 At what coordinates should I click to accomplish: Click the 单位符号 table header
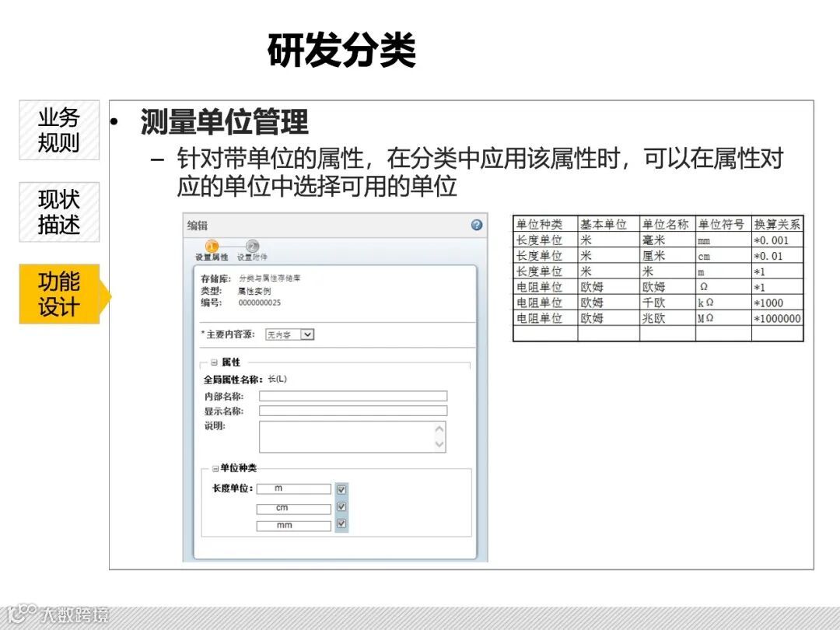(x=723, y=224)
